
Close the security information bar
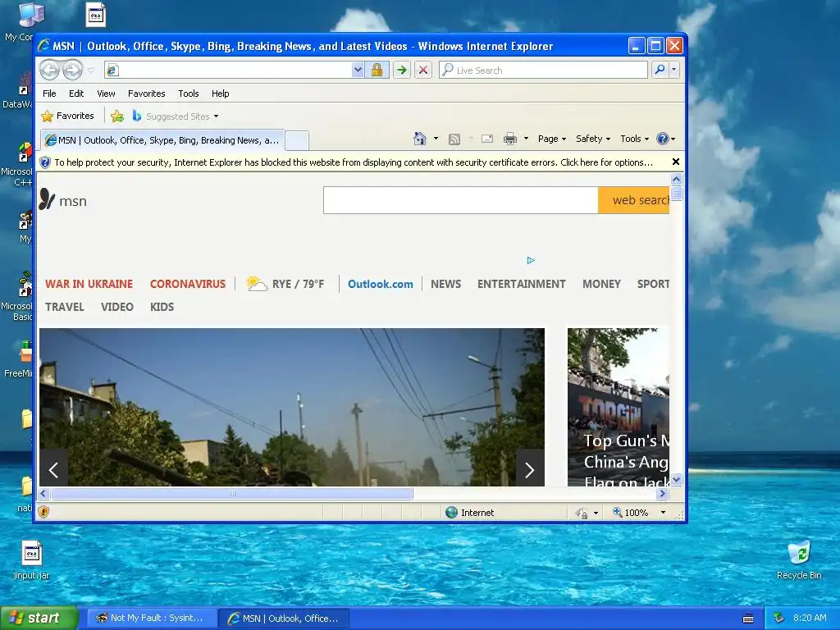pyautogui.click(x=676, y=162)
